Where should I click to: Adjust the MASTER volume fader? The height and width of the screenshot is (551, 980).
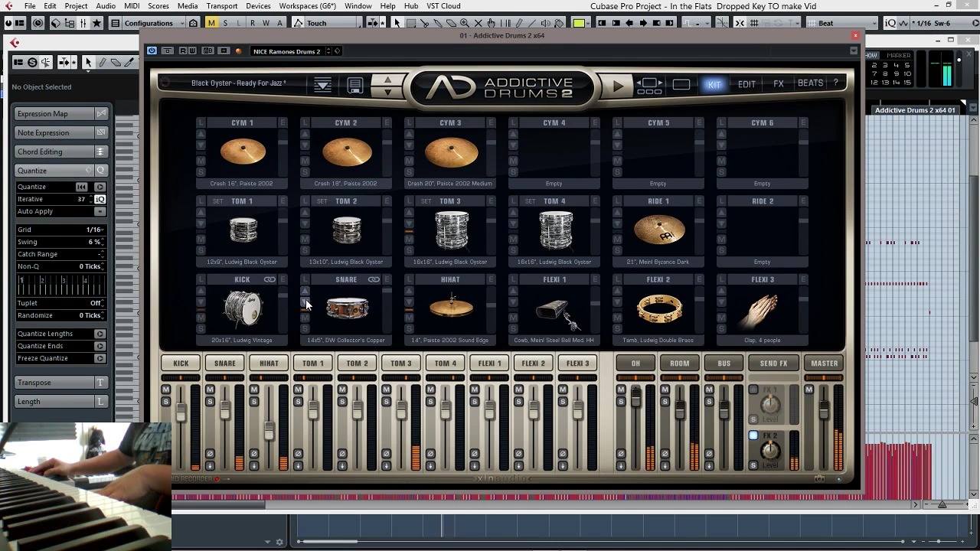pos(824,409)
